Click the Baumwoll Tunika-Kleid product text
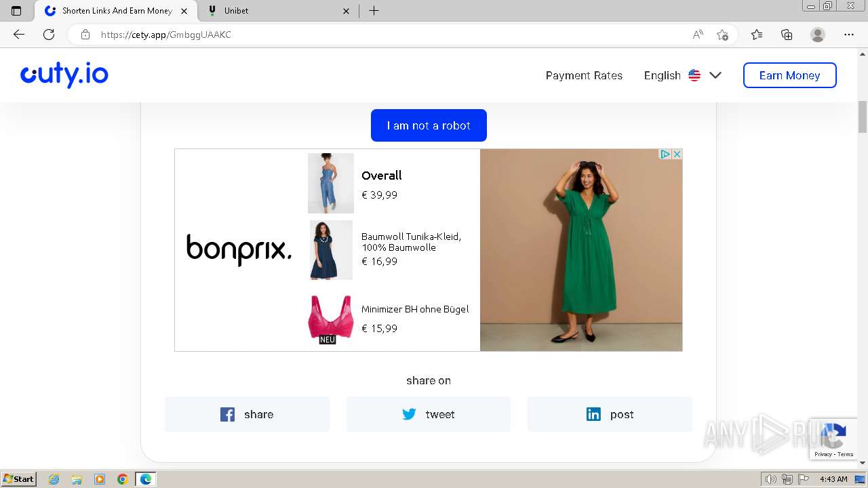 click(411, 242)
